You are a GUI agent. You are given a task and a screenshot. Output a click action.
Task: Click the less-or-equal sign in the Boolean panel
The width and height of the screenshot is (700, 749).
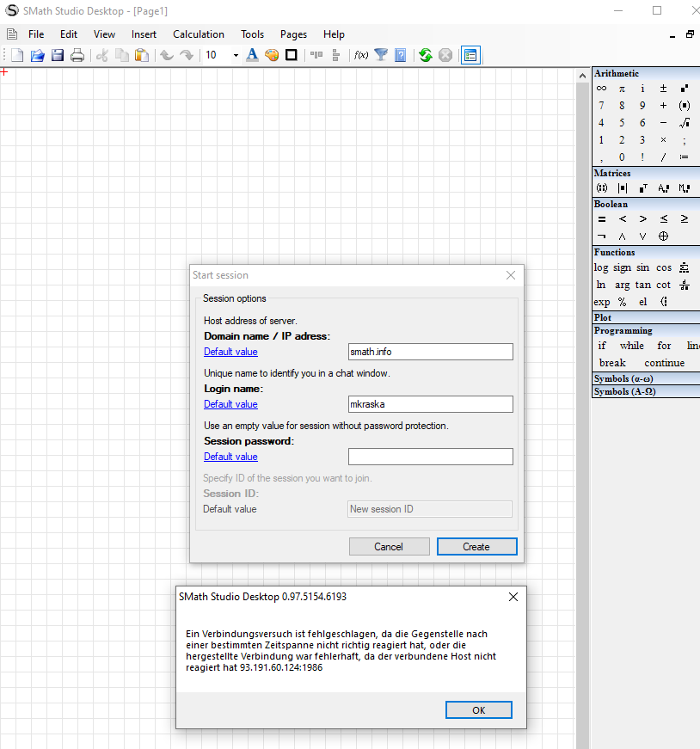(663, 218)
